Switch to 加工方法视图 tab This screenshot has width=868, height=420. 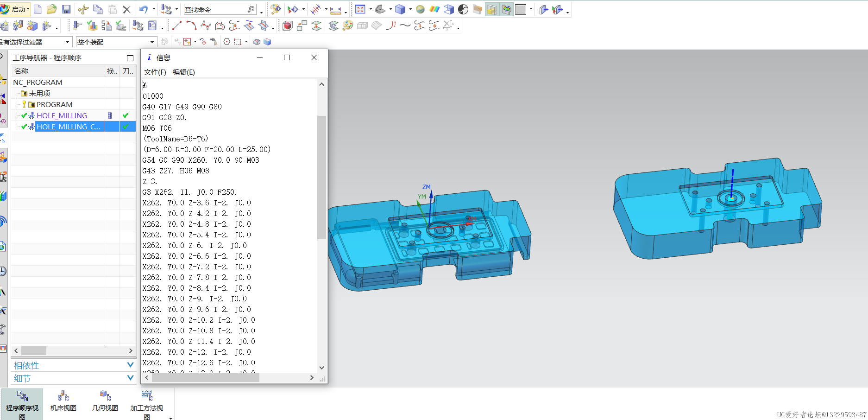click(x=147, y=404)
